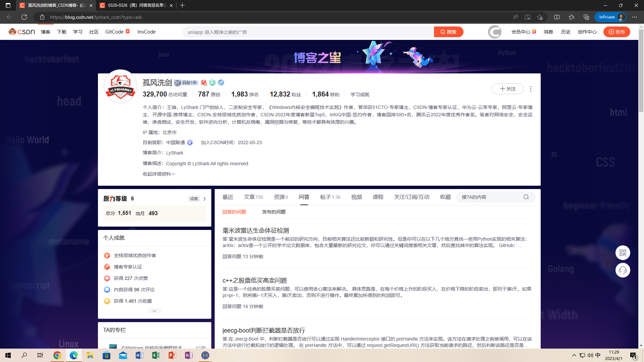Open 成就 arrow in 原力等级 panel
This screenshot has width=644, height=362.
click(204, 199)
